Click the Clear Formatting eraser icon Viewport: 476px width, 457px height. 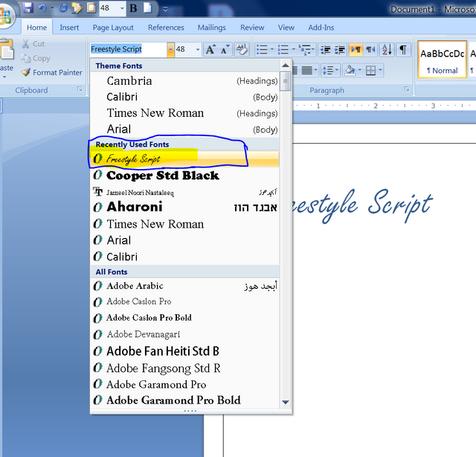242,49
